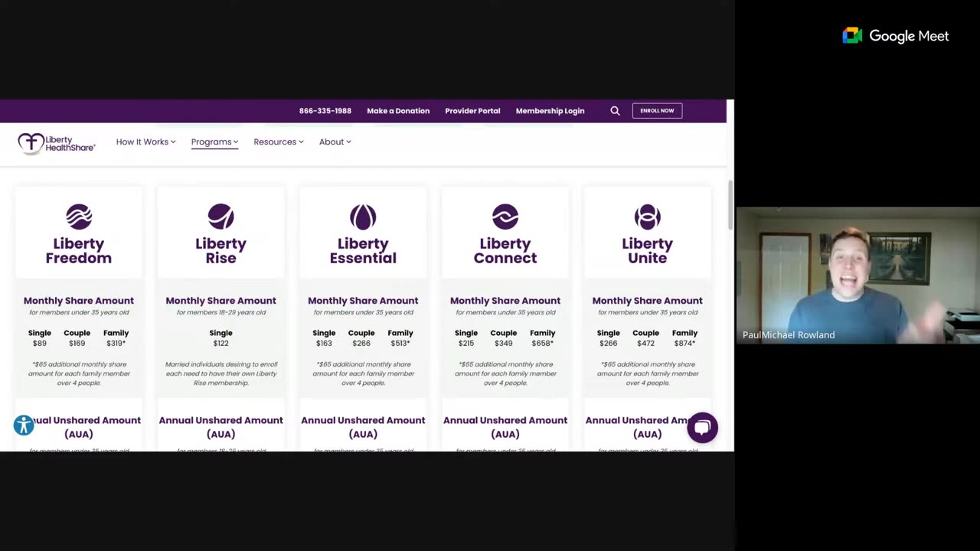Click the PaulMichael Rowland name label
The width and height of the screenshot is (980, 551).
pyautogui.click(x=789, y=335)
